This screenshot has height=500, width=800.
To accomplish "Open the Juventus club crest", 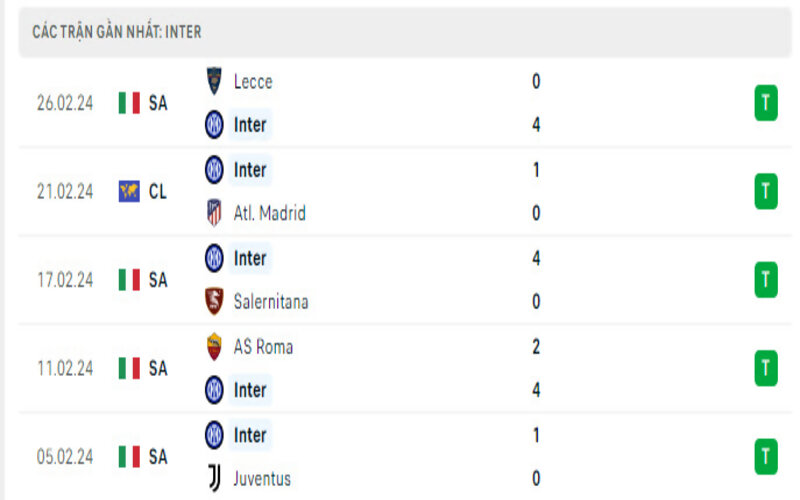I will [214, 478].
